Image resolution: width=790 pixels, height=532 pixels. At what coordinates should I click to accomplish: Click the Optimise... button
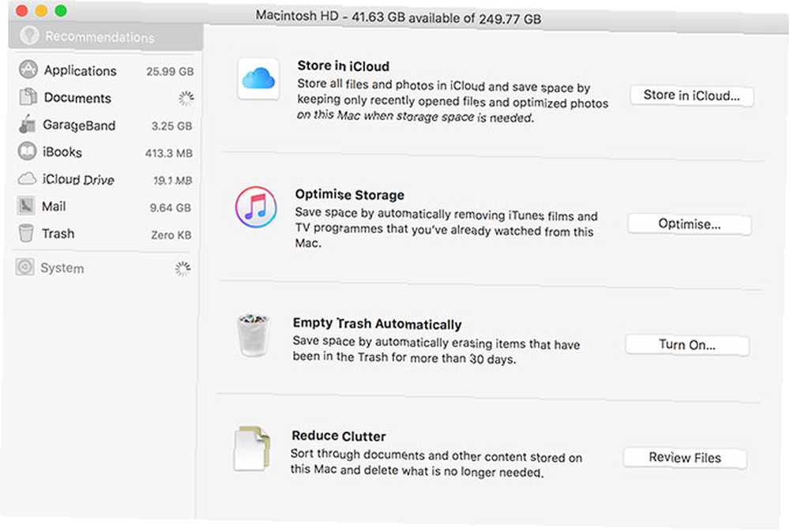tap(689, 224)
